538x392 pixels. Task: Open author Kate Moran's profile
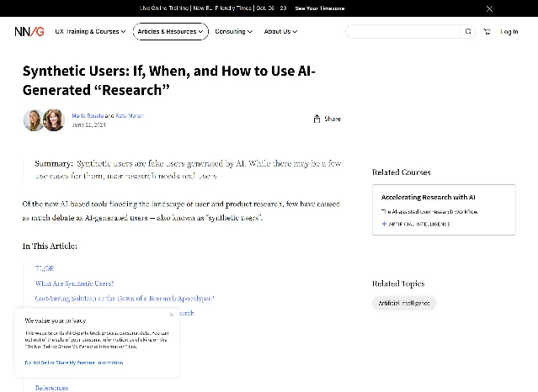(x=130, y=115)
